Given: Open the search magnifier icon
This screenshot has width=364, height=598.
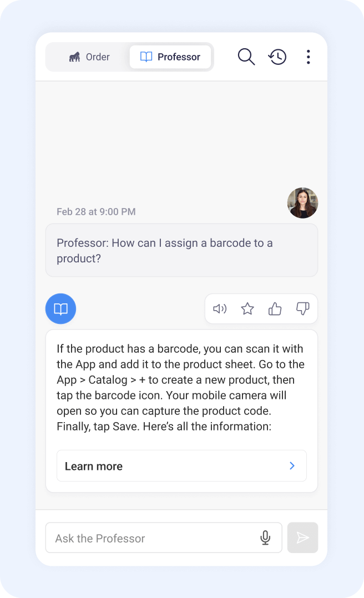Looking at the screenshot, I should pos(246,57).
